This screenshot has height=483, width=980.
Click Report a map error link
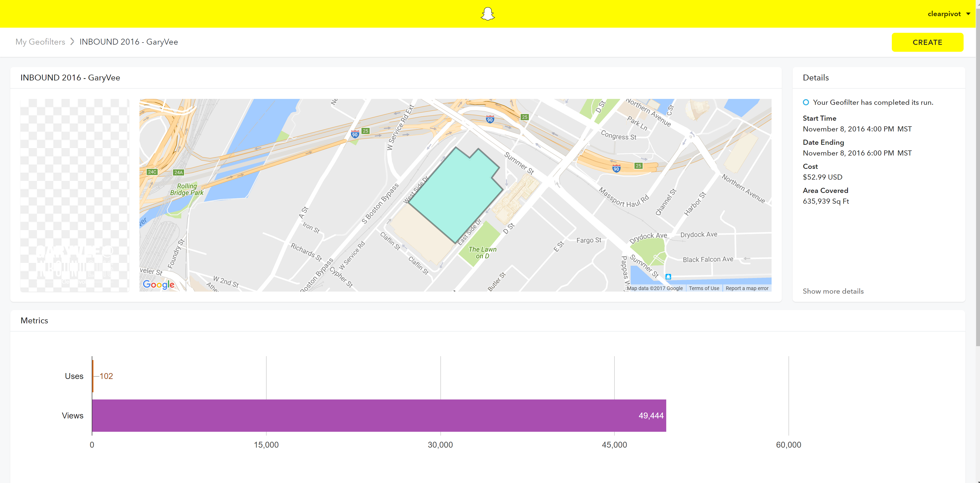pos(747,288)
